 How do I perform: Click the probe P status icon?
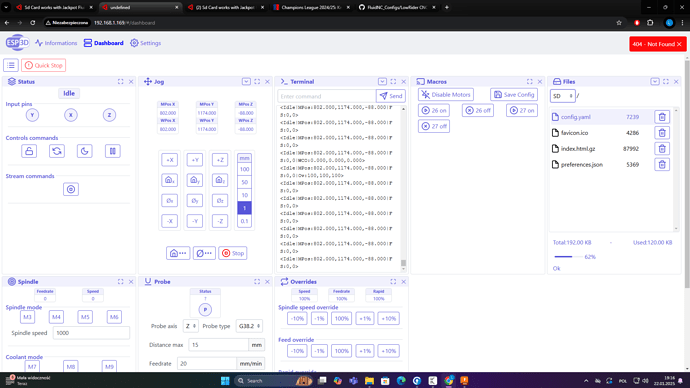pos(205,310)
